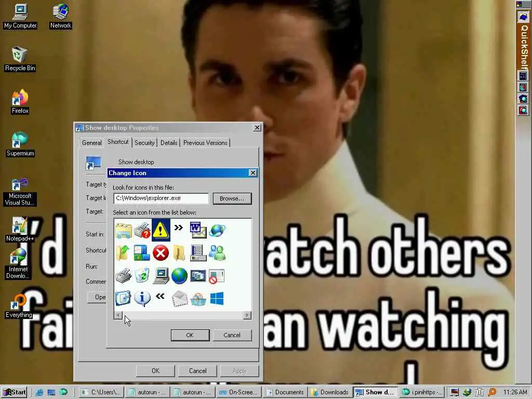
Task: Select the Notepad++ desktop icon
Action: click(x=20, y=229)
